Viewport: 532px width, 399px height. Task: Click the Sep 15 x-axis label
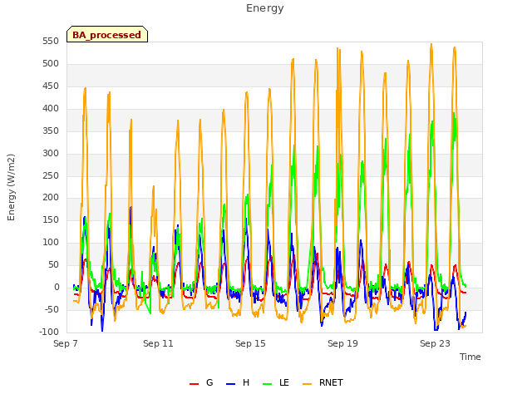(250, 343)
